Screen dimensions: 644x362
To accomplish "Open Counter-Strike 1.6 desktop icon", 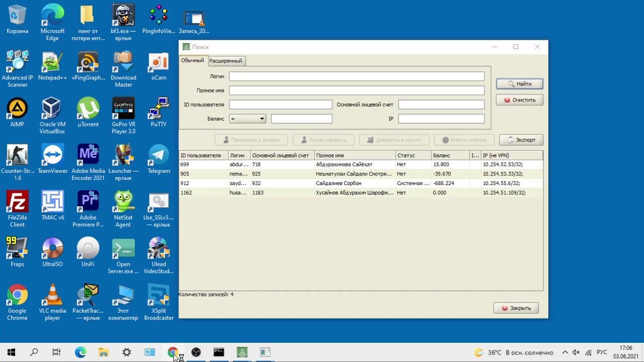I will 17,162.
